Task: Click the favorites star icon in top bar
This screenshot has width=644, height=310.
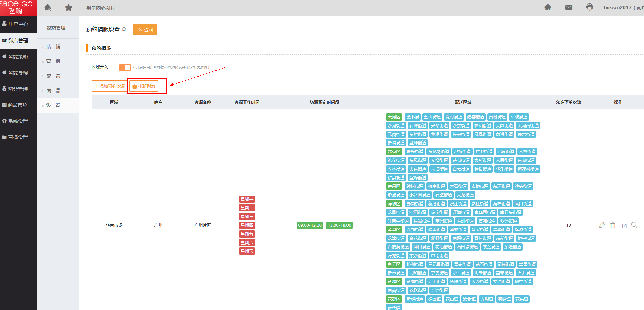Action: [x=68, y=8]
